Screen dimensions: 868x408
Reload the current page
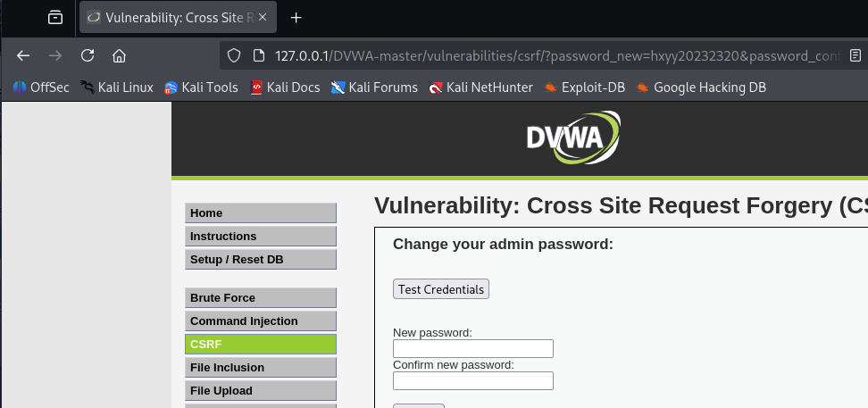(x=88, y=55)
